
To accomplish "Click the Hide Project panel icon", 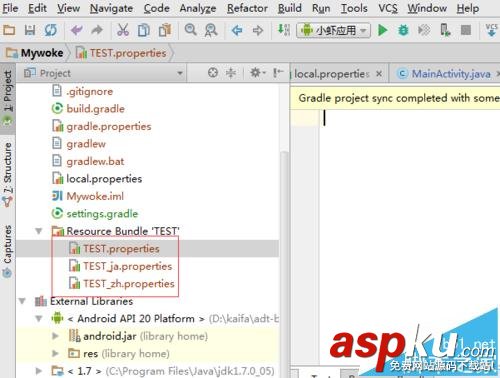I will 277,72.
